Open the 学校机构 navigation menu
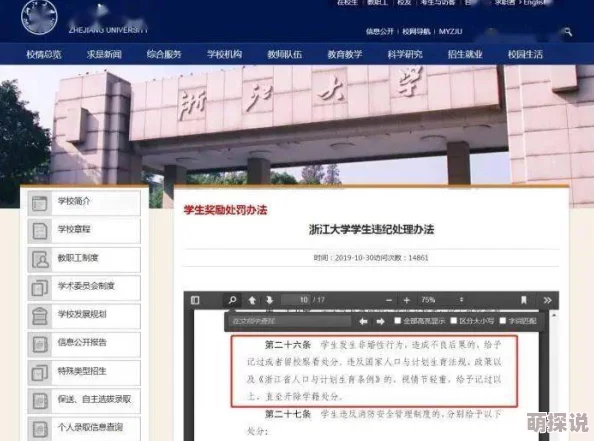 (x=224, y=54)
